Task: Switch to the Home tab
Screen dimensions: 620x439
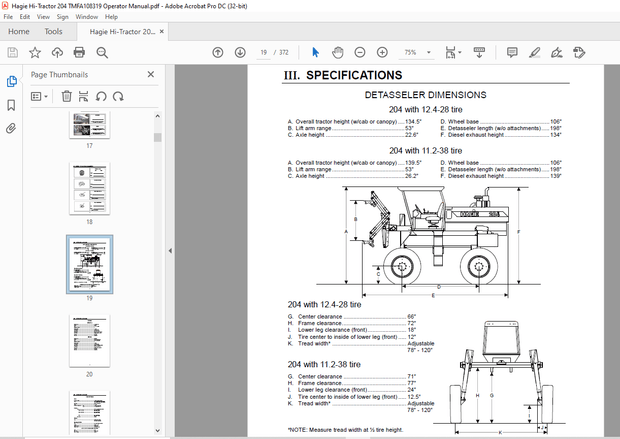Action: point(19,31)
